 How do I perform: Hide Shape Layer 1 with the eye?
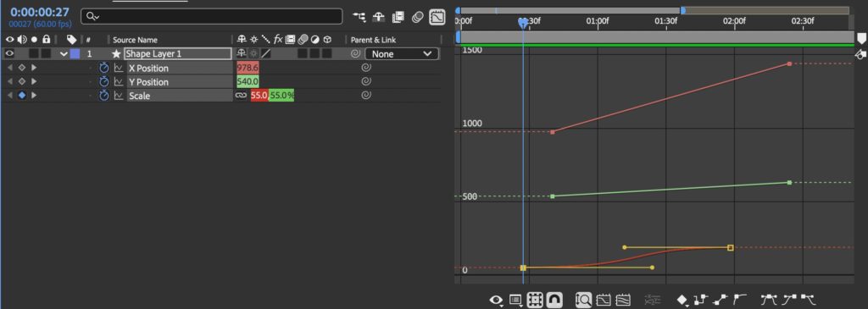9,53
